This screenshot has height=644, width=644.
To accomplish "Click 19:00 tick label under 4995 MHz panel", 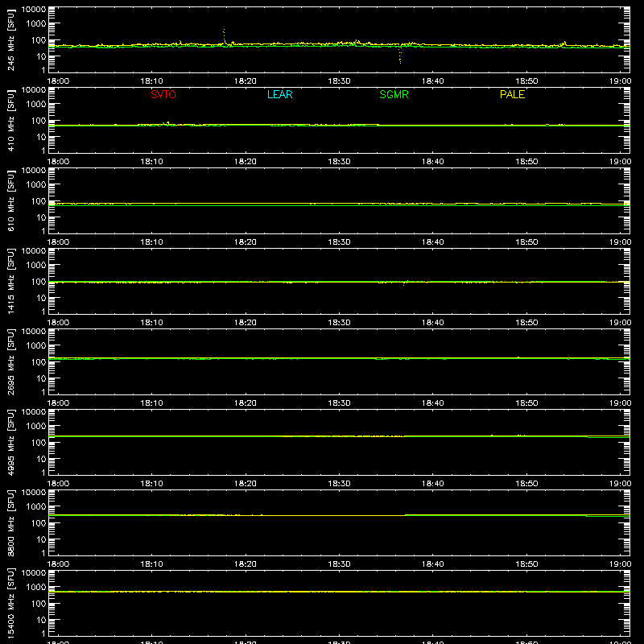I will [x=620, y=484].
